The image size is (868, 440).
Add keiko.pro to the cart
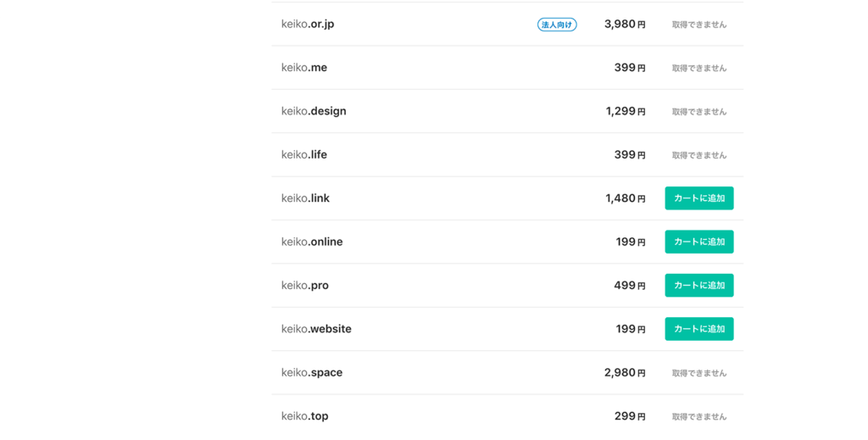click(x=699, y=285)
